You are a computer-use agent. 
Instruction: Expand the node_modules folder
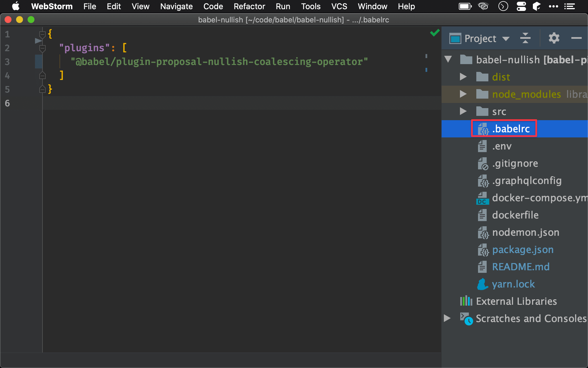[463, 94]
